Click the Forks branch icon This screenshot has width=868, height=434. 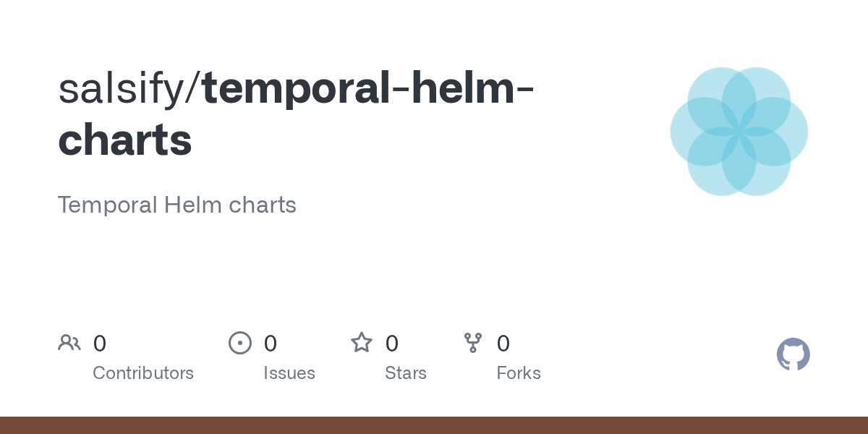473,343
